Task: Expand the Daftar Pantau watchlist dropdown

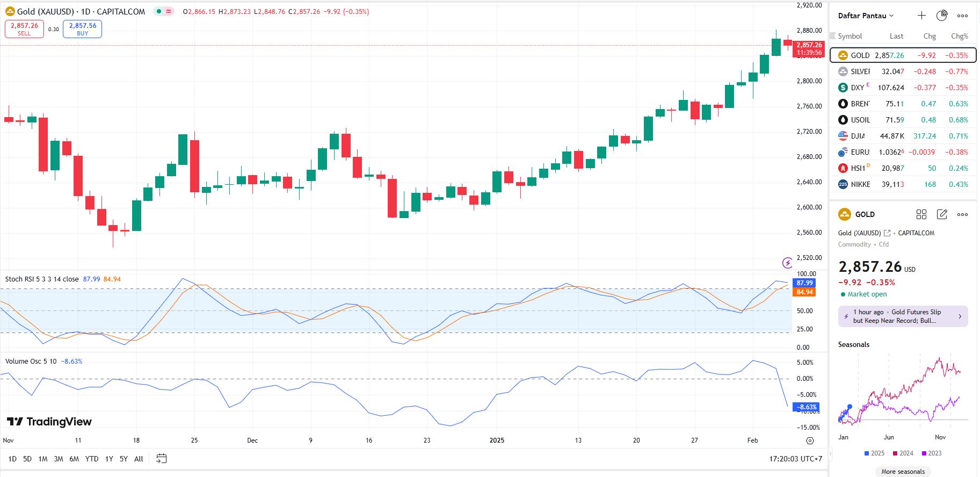Action: point(866,16)
